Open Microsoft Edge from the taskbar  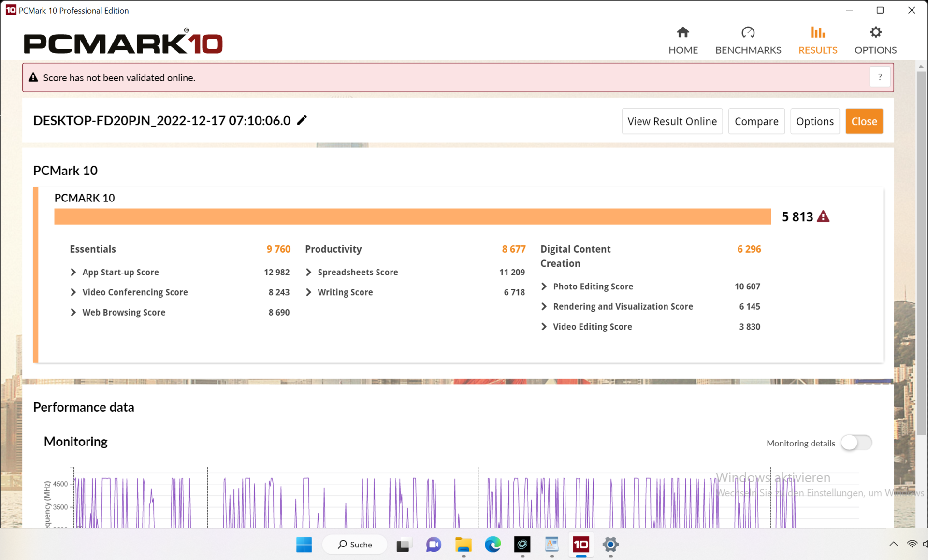(493, 545)
